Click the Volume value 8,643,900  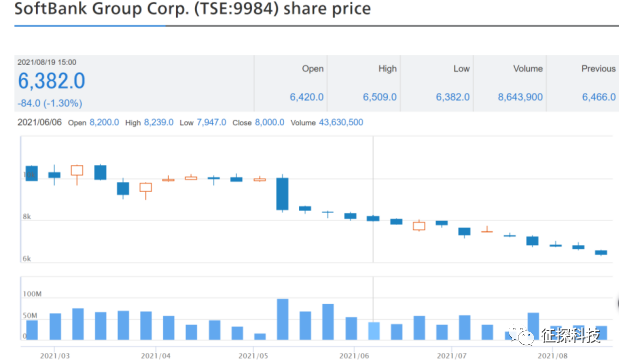(x=520, y=97)
